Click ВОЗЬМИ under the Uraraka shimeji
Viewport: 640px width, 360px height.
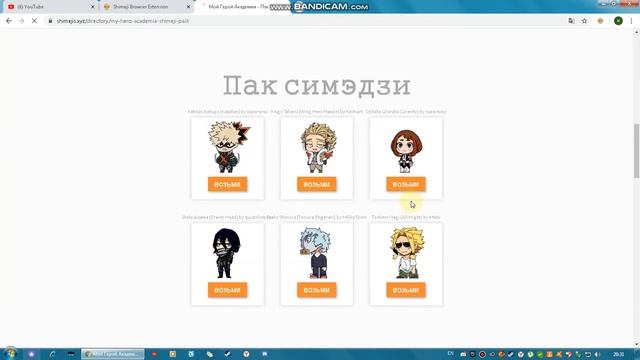click(406, 184)
